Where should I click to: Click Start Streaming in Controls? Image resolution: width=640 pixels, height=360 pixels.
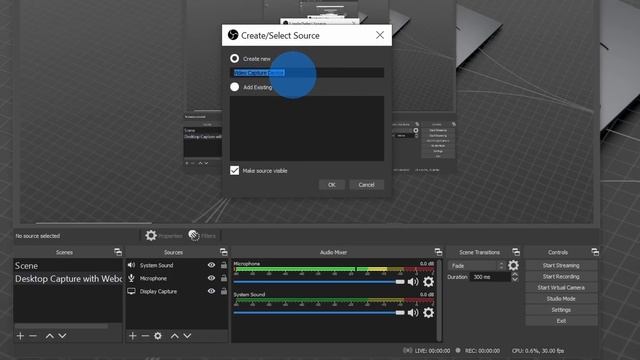[x=561, y=265]
